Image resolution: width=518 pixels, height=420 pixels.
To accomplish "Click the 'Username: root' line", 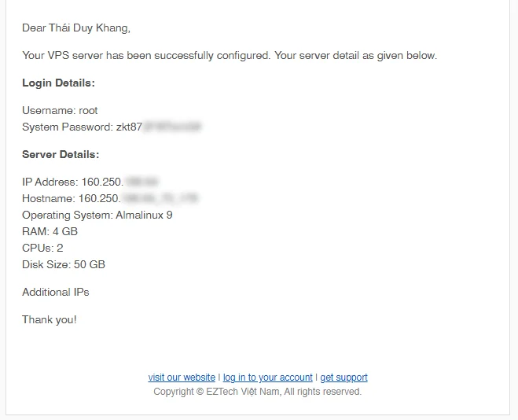I will 60,110.
